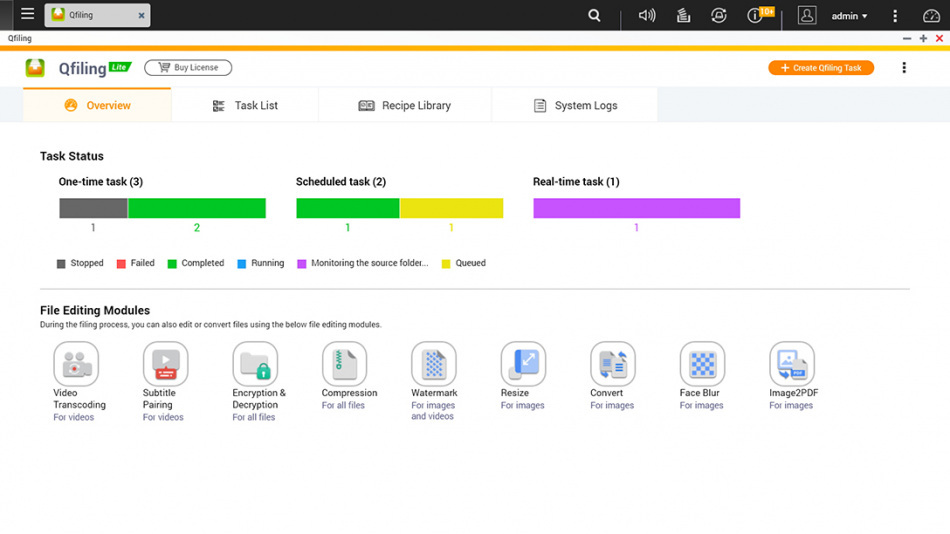Select the Encryption & Decryption module icon

pyautogui.click(x=255, y=363)
